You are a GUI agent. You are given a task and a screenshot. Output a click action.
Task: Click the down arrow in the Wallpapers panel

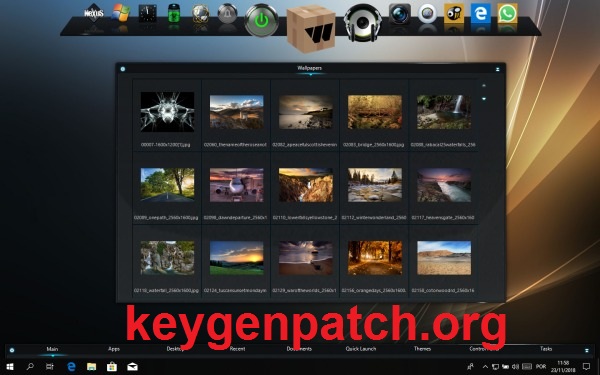(x=484, y=99)
